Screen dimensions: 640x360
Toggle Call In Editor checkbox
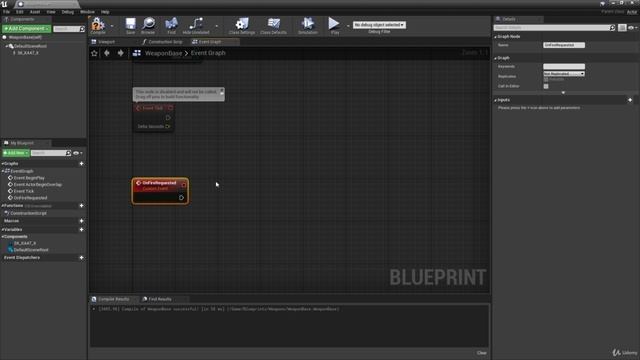(x=546, y=86)
